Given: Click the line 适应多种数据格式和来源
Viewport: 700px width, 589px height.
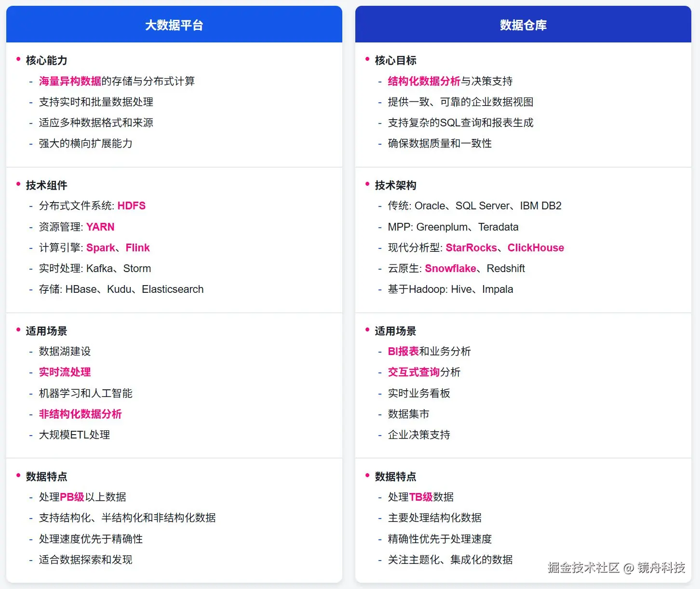Looking at the screenshot, I should coord(96,123).
